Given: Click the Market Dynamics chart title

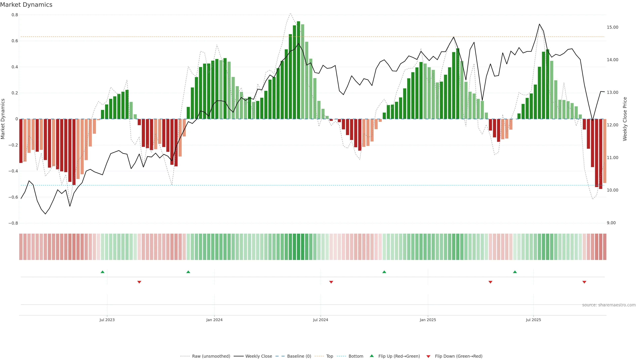Looking at the screenshot, I should pos(26,5).
